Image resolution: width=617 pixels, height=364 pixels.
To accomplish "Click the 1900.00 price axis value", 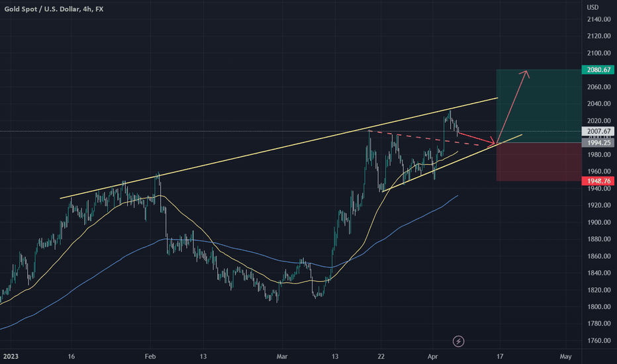I will pos(598,222).
